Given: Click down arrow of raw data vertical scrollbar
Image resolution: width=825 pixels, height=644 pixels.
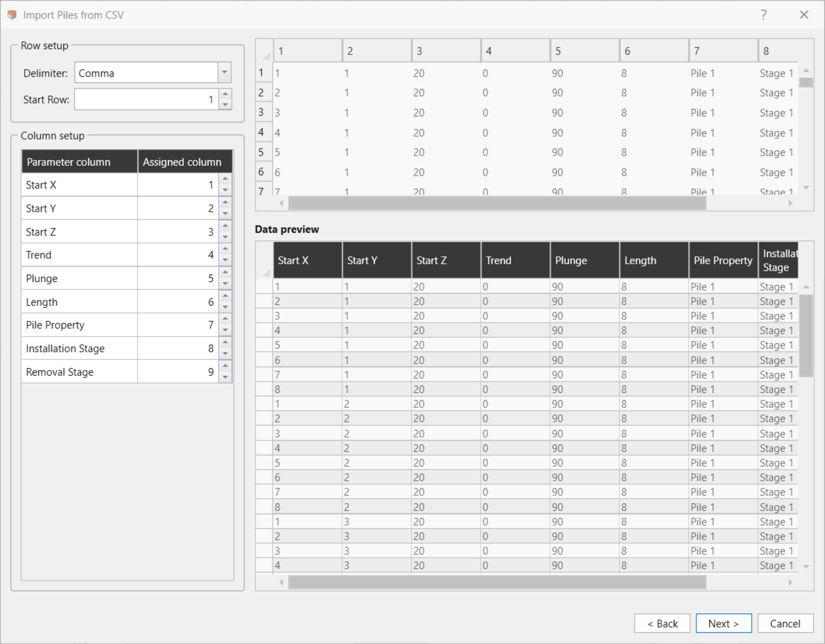Looking at the screenshot, I should point(806,188).
